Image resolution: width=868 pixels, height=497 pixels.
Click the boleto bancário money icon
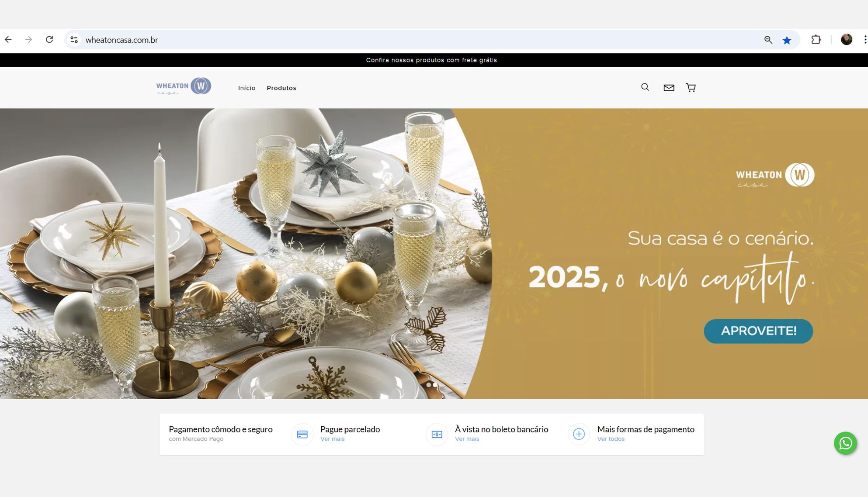[x=437, y=434]
